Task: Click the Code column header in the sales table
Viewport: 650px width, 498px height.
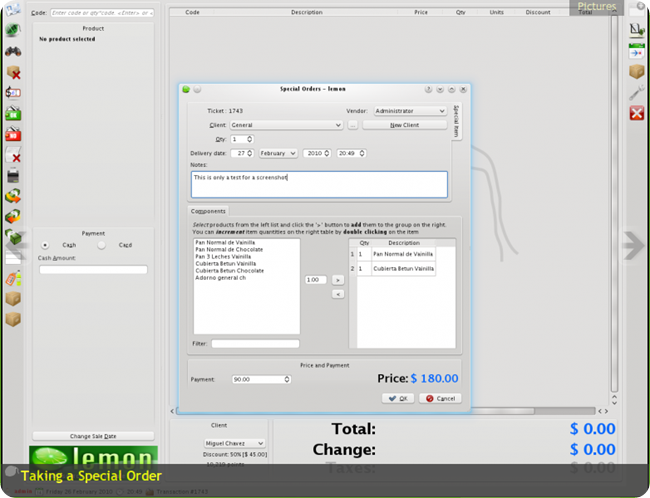Action: (192, 12)
